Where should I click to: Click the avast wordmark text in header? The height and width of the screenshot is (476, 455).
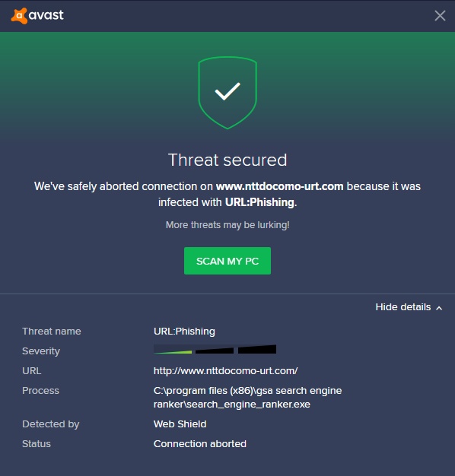(x=46, y=15)
